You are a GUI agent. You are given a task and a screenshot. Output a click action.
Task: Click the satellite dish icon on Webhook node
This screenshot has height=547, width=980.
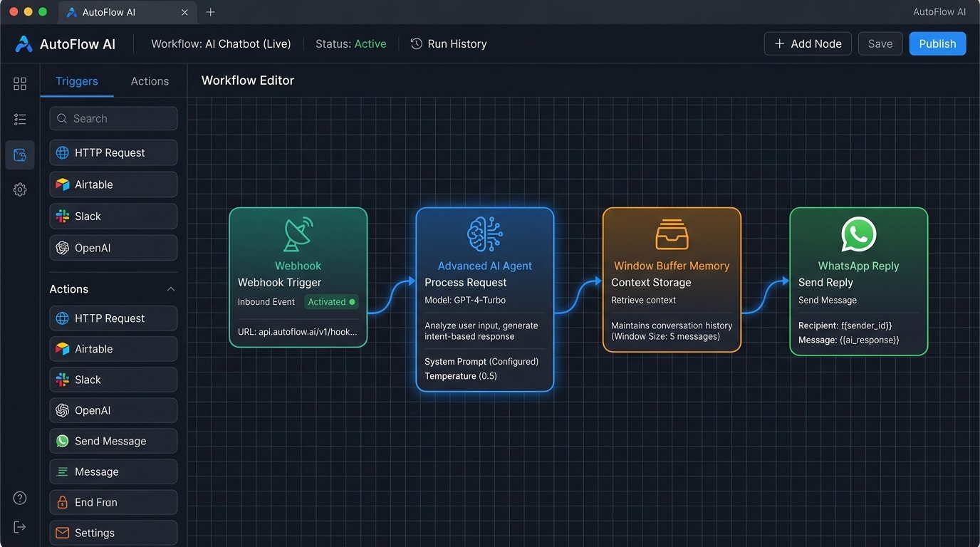(x=298, y=235)
